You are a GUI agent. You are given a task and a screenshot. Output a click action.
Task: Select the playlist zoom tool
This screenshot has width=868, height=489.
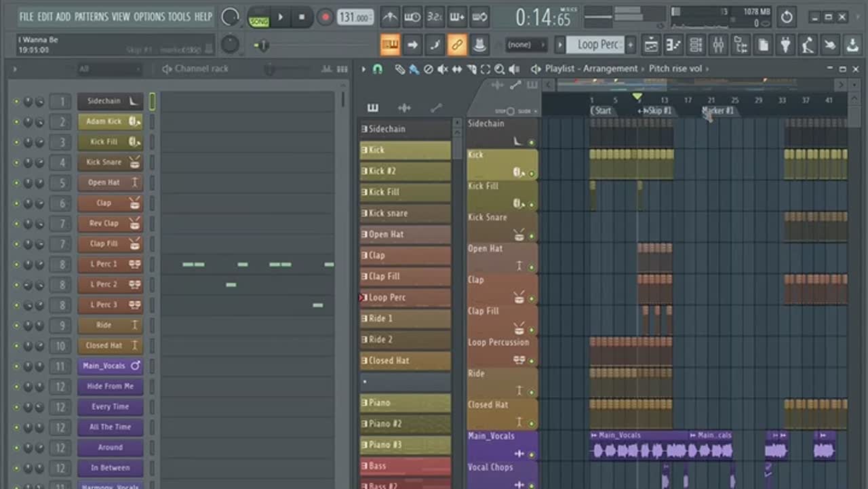[500, 69]
